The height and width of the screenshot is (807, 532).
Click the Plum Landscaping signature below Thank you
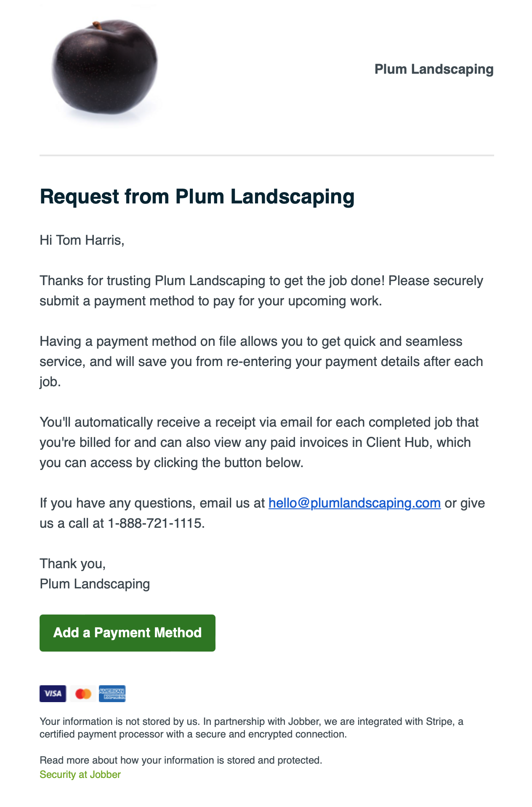[x=95, y=584]
